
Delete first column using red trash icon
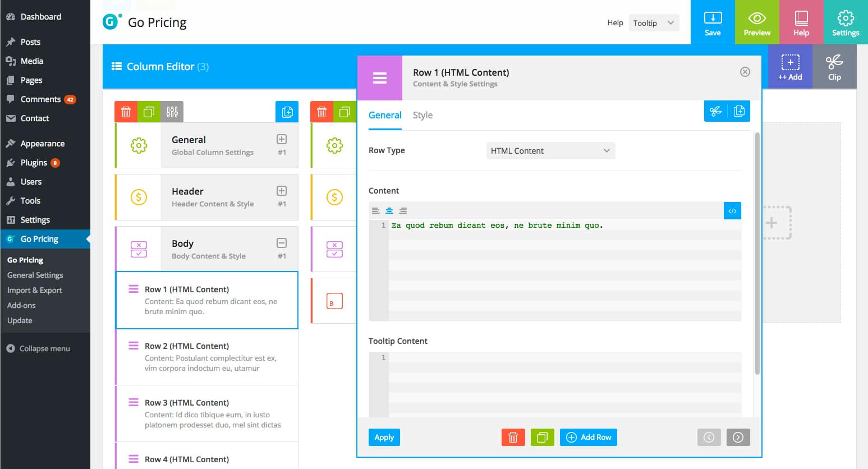(x=126, y=112)
